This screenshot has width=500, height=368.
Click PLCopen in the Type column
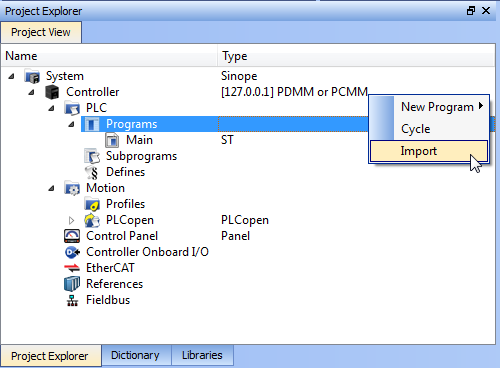point(245,220)
